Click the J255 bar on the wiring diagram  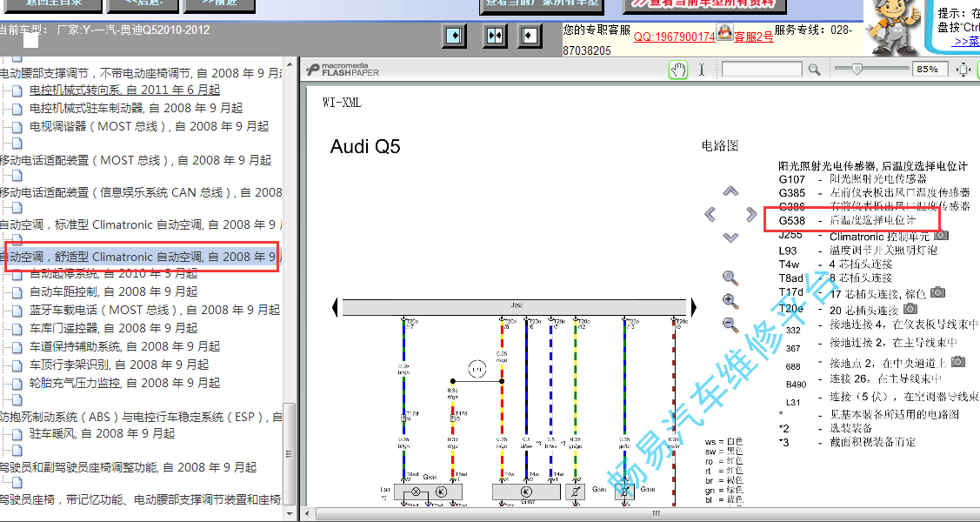click(x=517, y=307)
